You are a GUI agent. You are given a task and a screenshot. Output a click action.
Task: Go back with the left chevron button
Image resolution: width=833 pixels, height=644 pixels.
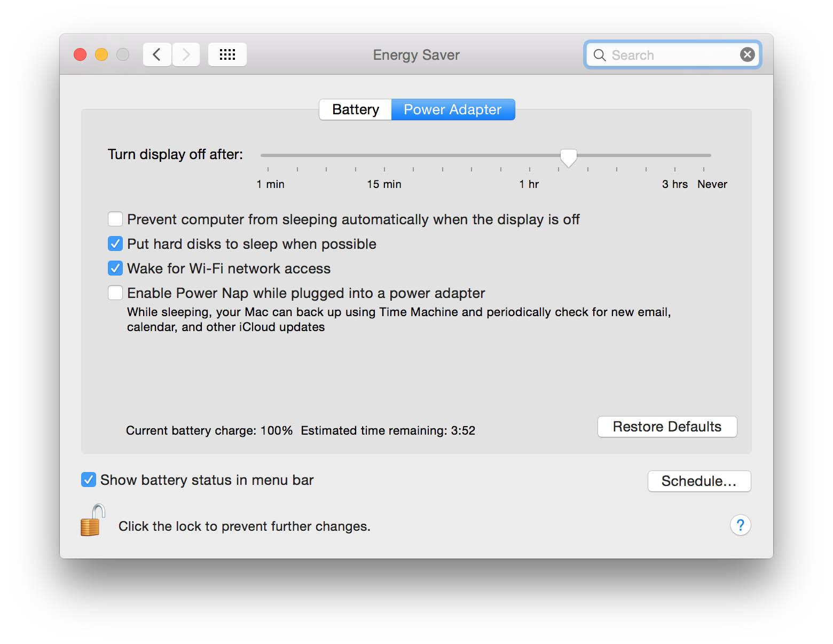pyautogui.click(x=157, y=54)
